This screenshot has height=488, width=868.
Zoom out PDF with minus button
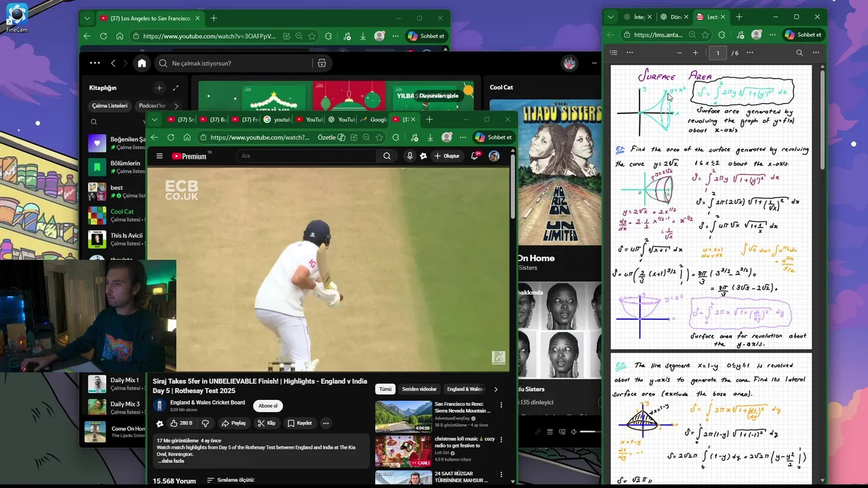pos(679,52)
